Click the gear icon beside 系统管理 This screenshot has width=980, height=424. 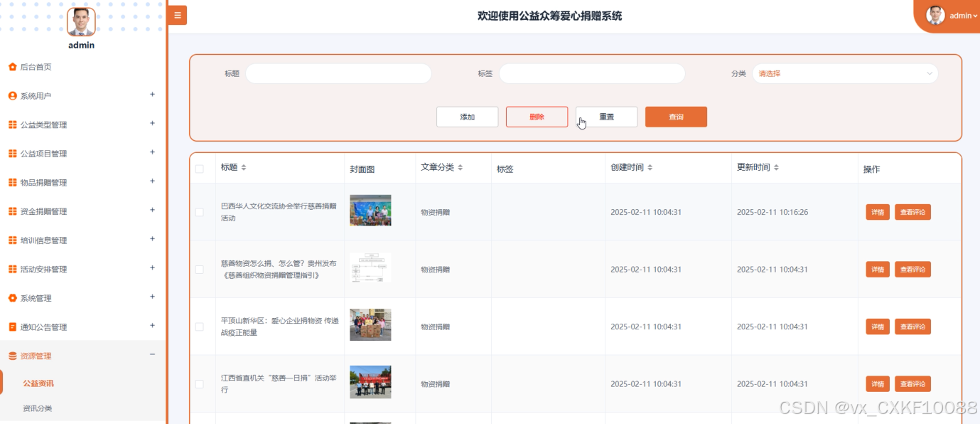pos(12,298)
